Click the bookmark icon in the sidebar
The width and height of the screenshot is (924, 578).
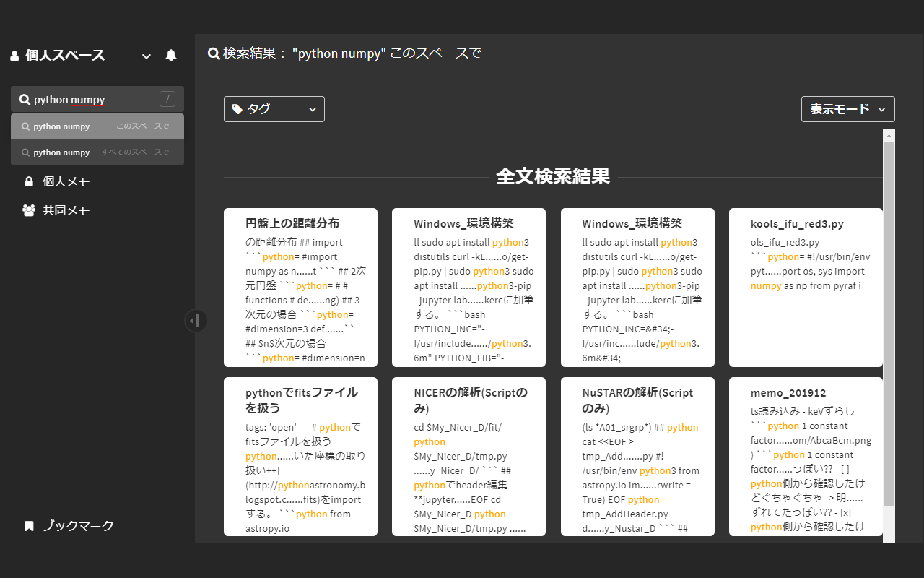pos(29,526)
